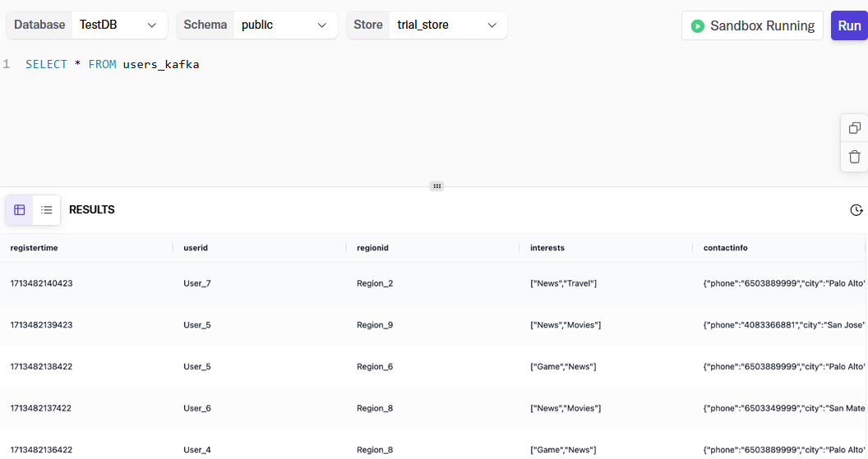Open the Database TestDB dropdown
The height and width of the screenshot is (459, 868).
point(119,25)
